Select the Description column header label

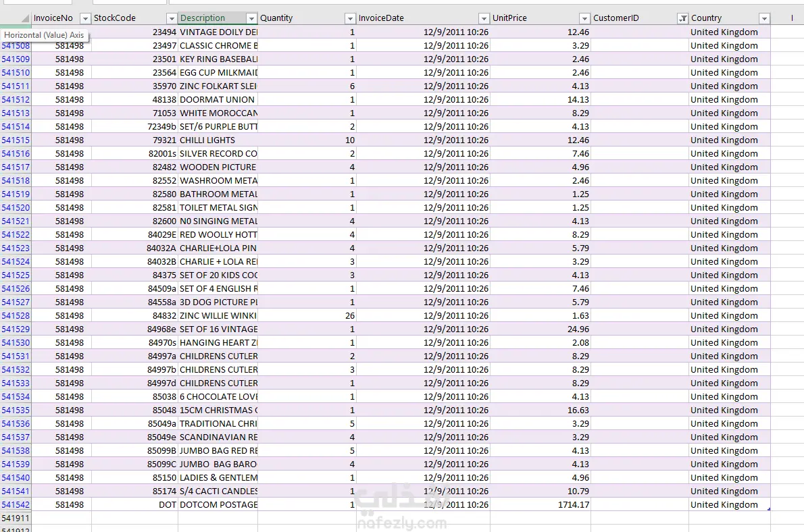(x=203, y=18)
